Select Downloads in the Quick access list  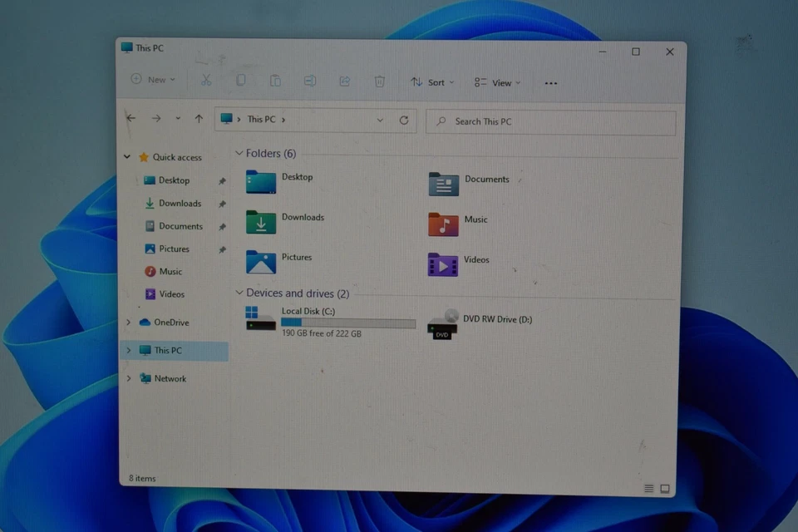[x=180, y=203]
